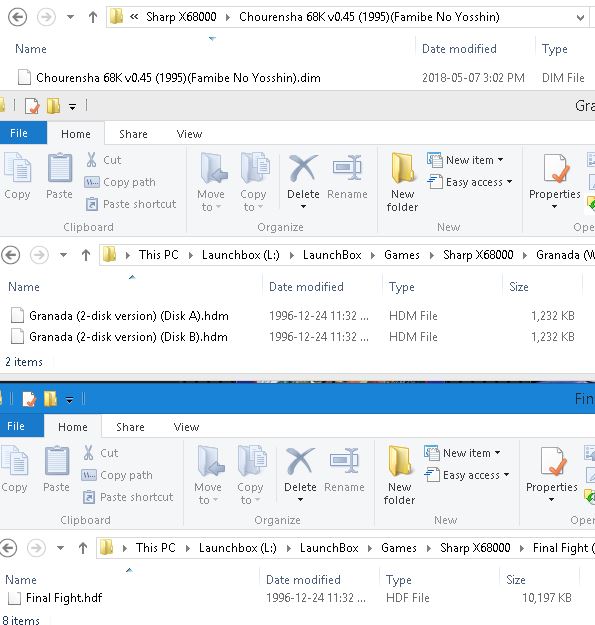Click Rename in Final Fight window ribbon
Image resolution: width=595 pixels, height=625 pixels.
344,470
